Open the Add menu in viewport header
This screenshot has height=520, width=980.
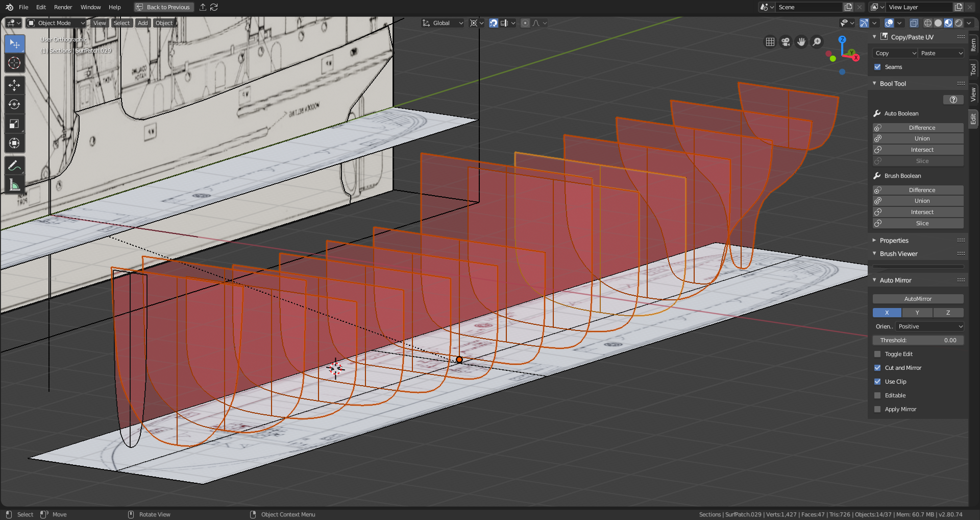click(142, 23)
